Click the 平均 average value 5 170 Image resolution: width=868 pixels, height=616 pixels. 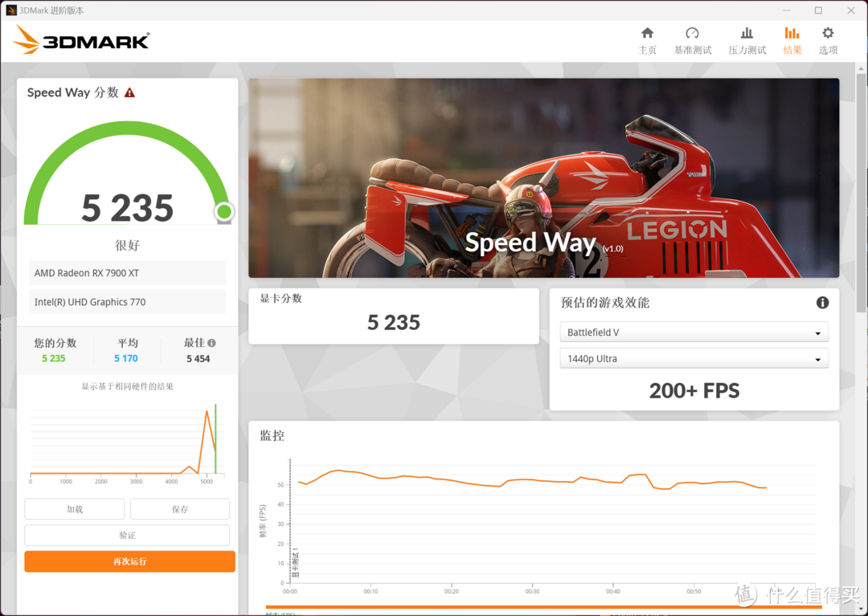pyautogui.click(x=126, y=358)
